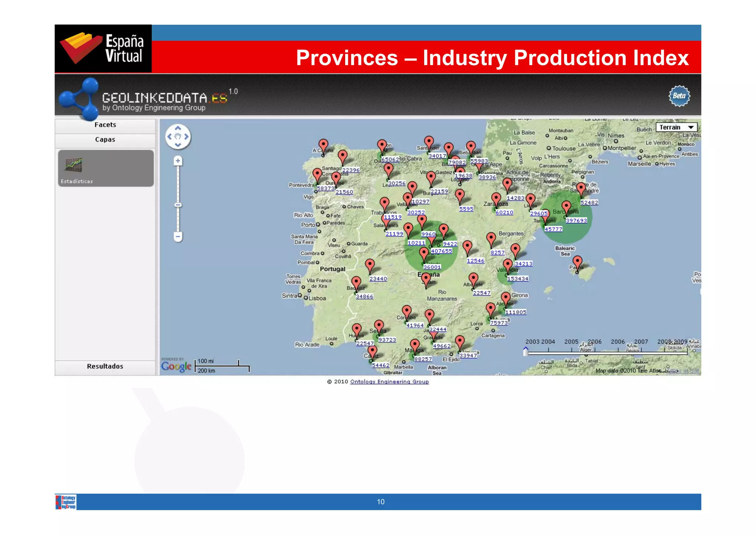756x535 pixels.
Task: Click the hand icon in pan control center
Action: pyautogui.click(x=178, y=137)
